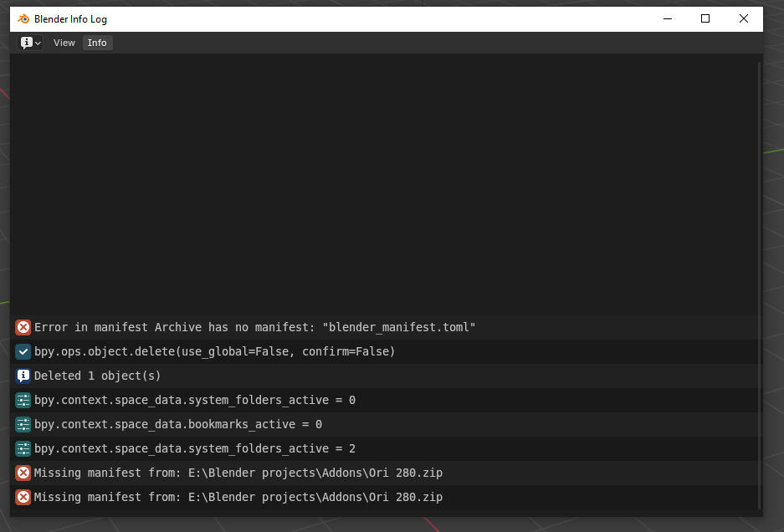Open the editor type dropdown
Image resolution: width=784 pixels, height=532 pixels.
pyautogui.click(x=31, y=43)
